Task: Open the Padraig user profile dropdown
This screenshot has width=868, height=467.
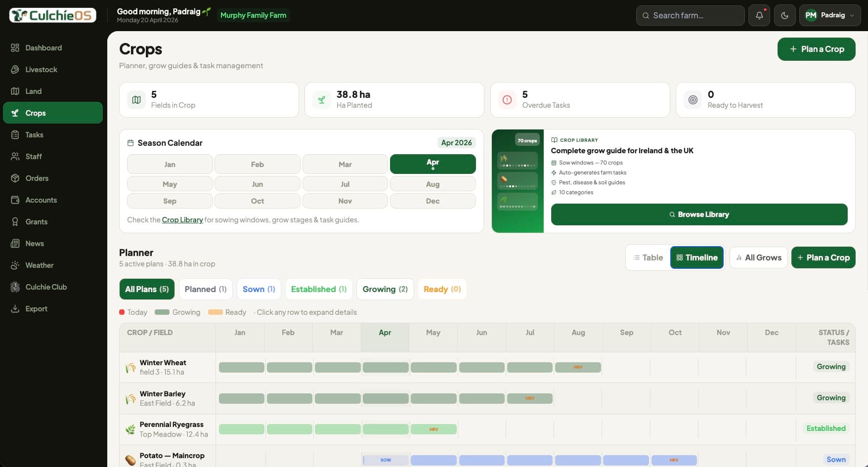Action: pyautogui.click(x=830, y=15)
